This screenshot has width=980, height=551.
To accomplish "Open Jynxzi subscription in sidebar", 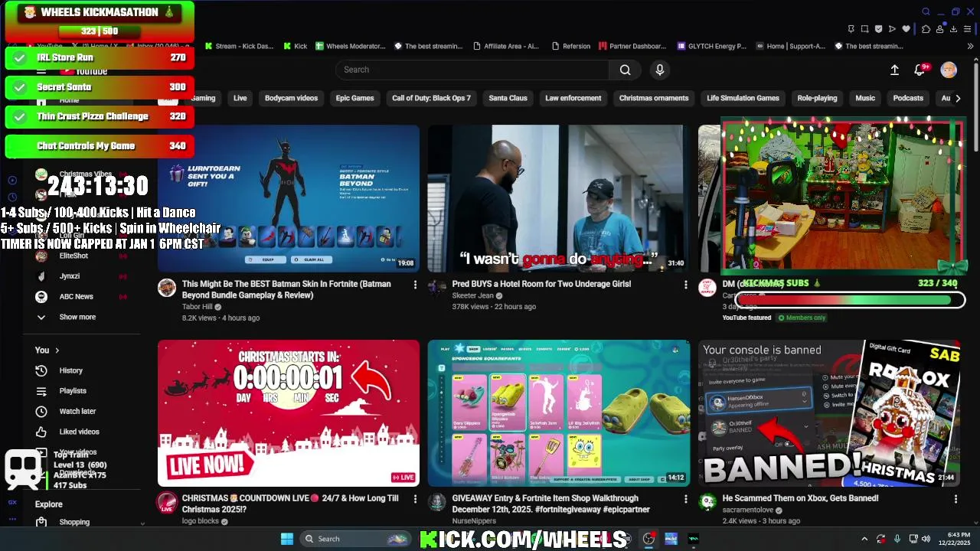I will (70, 276).
